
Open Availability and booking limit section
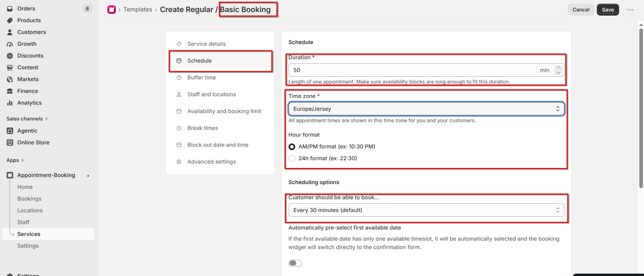[220, 111]
